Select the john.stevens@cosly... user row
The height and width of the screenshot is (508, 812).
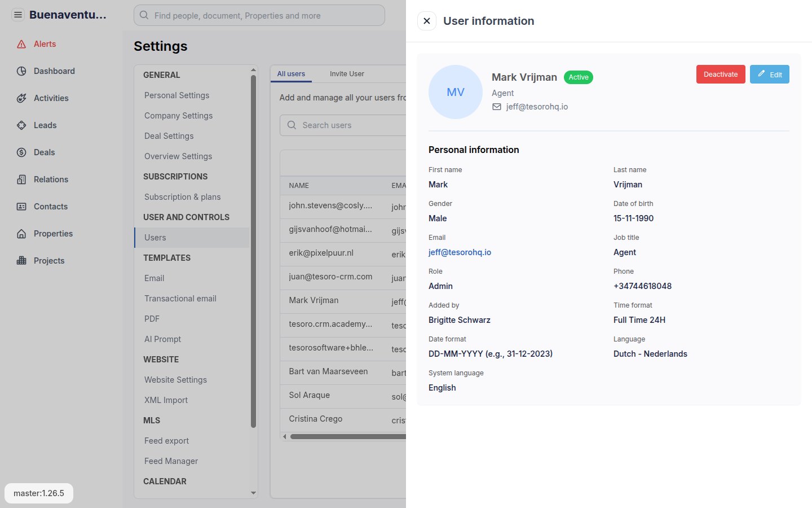point(343,206)
